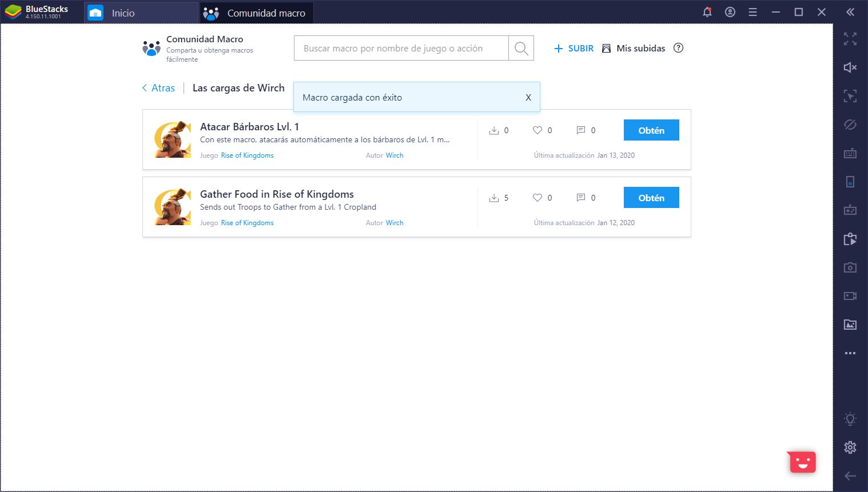Screen dimensions: 868x492
Task: Like the Gather Food macro
Action: (x=537, y=198)
